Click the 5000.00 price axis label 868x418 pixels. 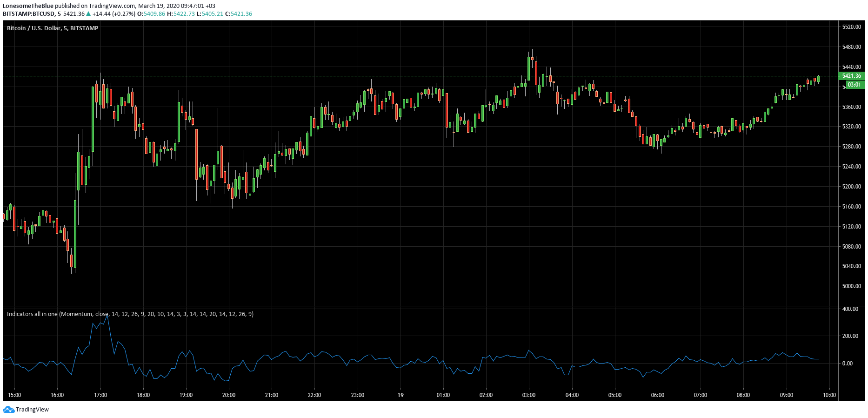point(851,286)
